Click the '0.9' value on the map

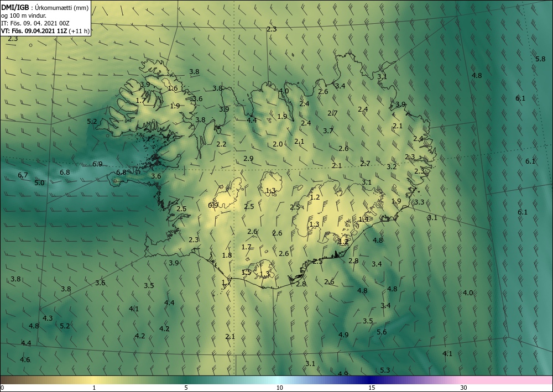click(x=213, y=205)
